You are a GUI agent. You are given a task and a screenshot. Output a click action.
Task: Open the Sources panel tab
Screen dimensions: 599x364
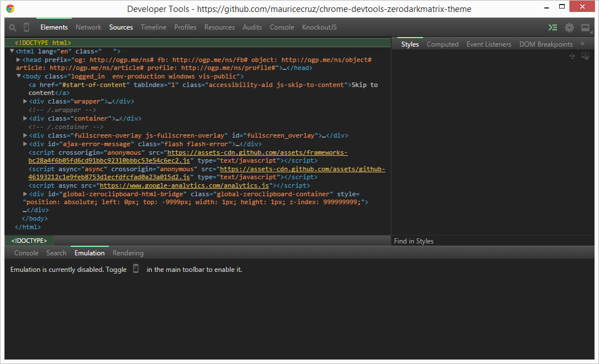point(121,27)
